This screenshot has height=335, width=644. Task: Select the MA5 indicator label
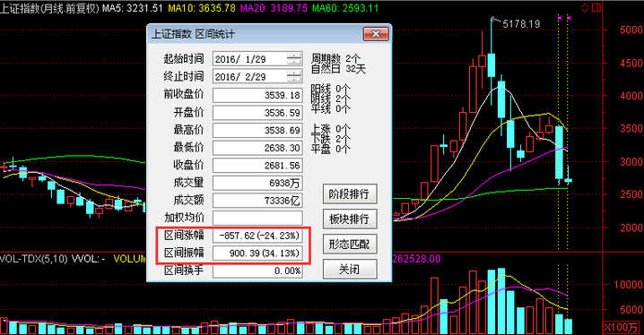click(x=132, y=8)
